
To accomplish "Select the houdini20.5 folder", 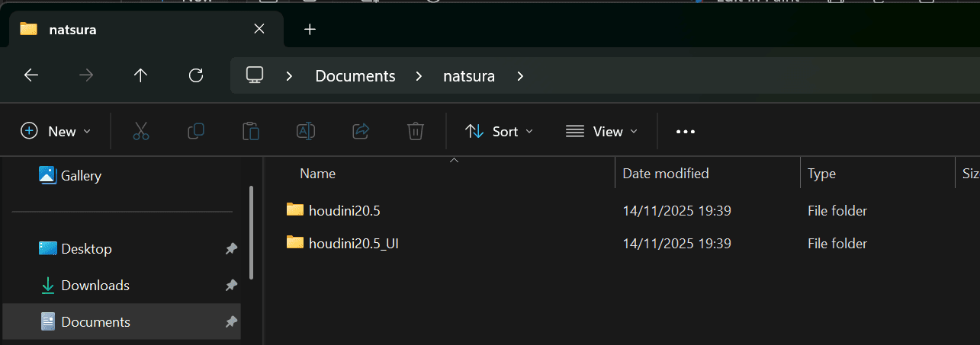I will click(x=344, y=210).
